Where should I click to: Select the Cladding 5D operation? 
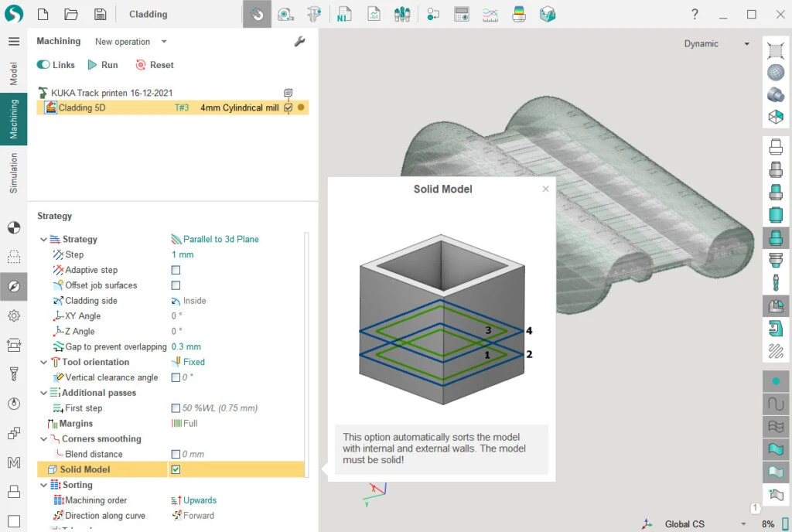(82, 108)
